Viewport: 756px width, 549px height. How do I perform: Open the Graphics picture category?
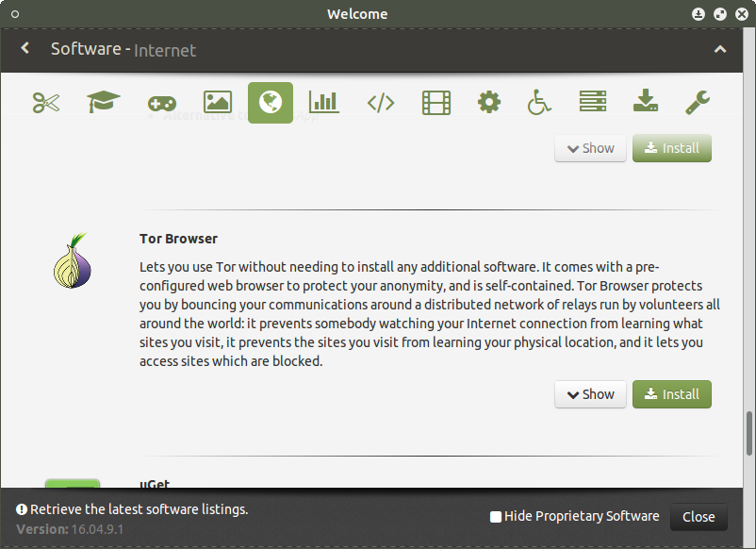(218, 102)
